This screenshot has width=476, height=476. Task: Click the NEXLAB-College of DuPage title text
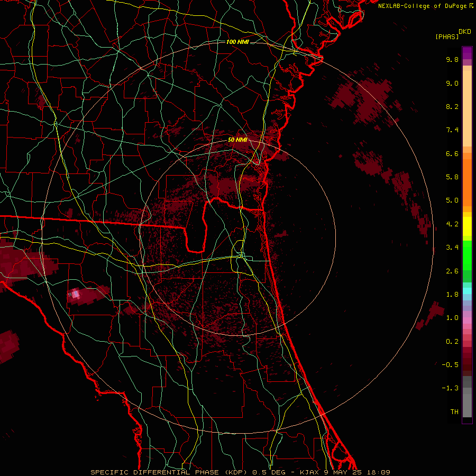point(422,6)
